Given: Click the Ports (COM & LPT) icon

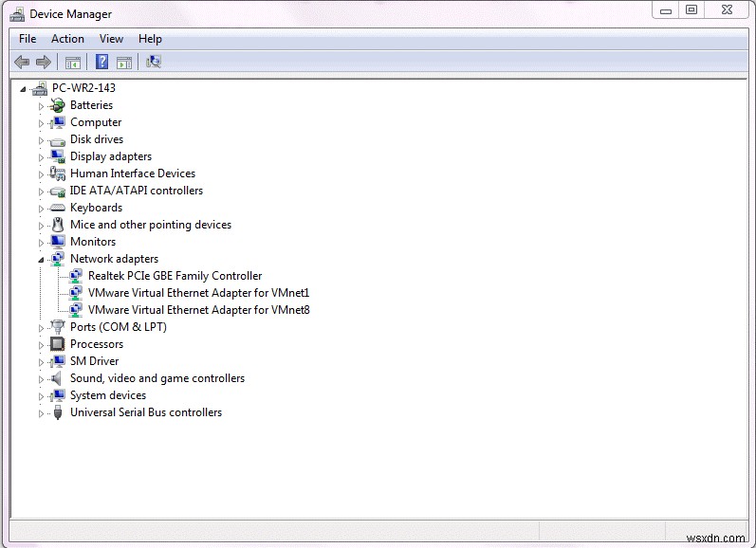Looking at the screenshot, I should click(57, 327).
